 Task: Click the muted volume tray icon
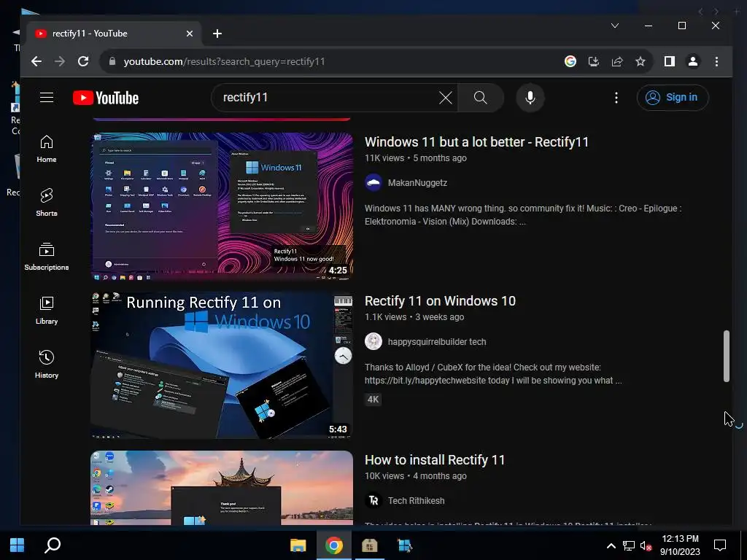[x=646, y=545]
